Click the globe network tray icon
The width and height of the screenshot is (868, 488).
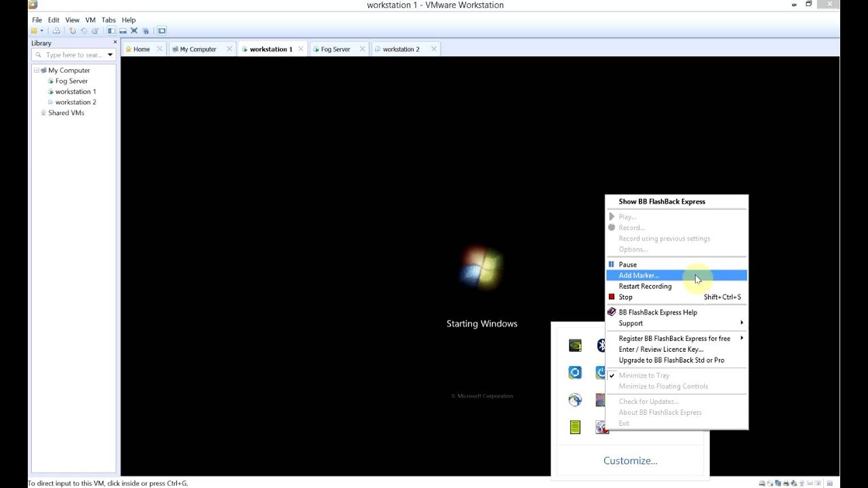(x=575, y=400)
